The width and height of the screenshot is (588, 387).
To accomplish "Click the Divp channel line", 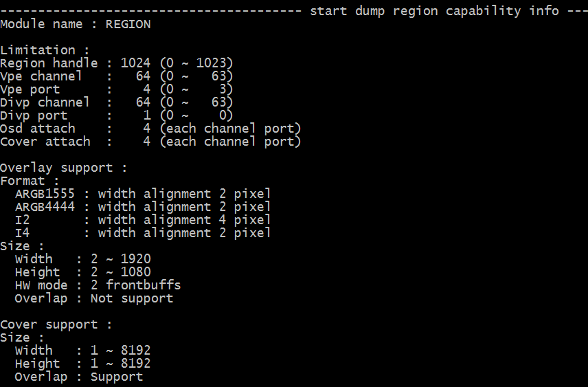I will pyautogui.click(x=117, y=102).
